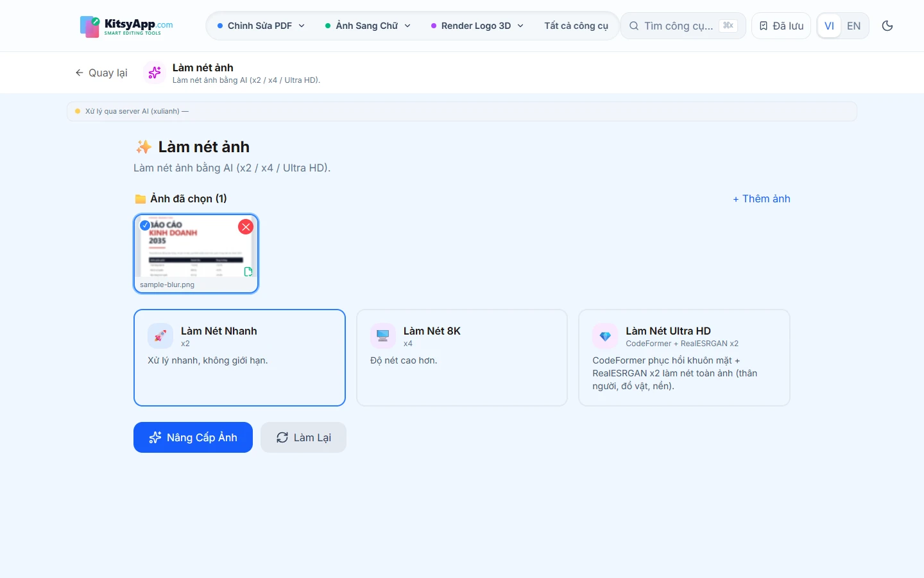Screen dimensions: 924x578
Task: Click the green file icon on thumbnail
Action: click(x=248, y=272)
